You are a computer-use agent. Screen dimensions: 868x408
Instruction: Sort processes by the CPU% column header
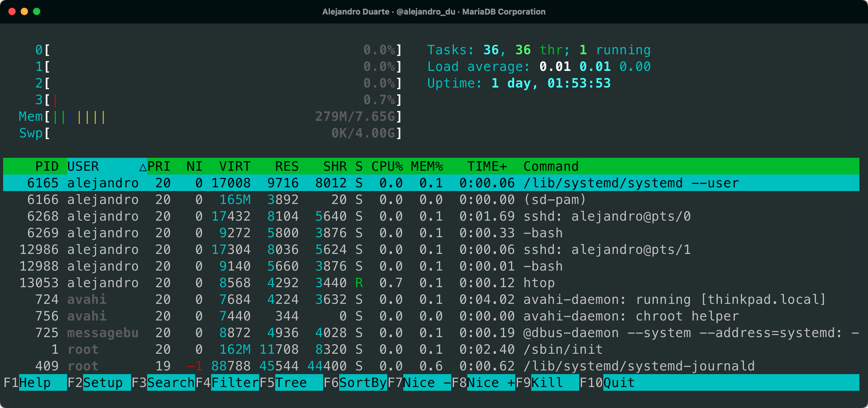click(387, 167)
